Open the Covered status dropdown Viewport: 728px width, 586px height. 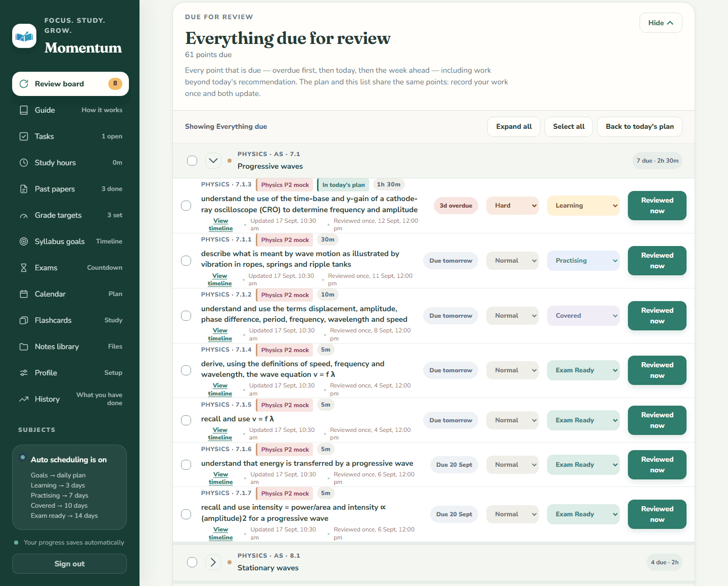coord(583,316)
